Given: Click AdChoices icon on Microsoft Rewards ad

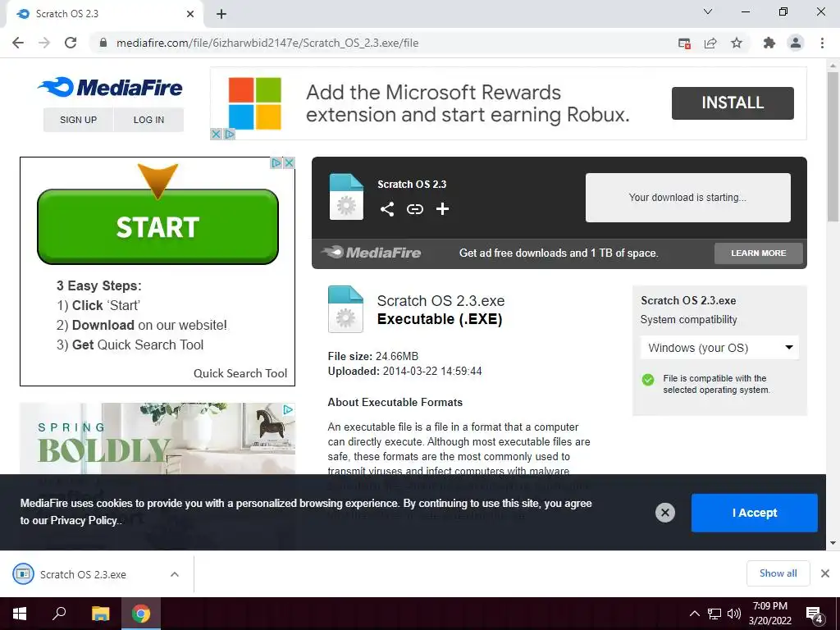Looking at the screenshot, I should click(x=230, y=134).
